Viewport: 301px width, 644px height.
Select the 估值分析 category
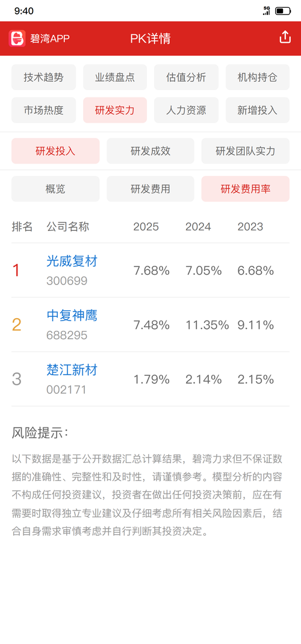pyautogui.click(x=186, y=77)
